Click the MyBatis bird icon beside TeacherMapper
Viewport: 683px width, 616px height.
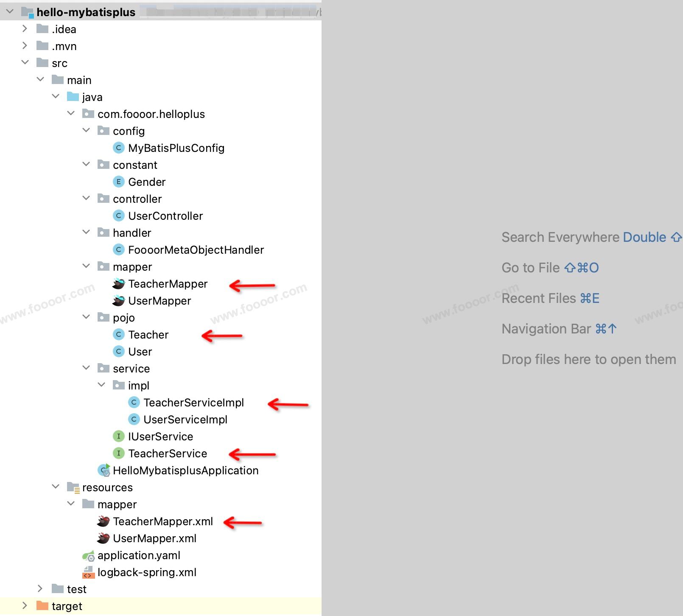pos(118,284)
